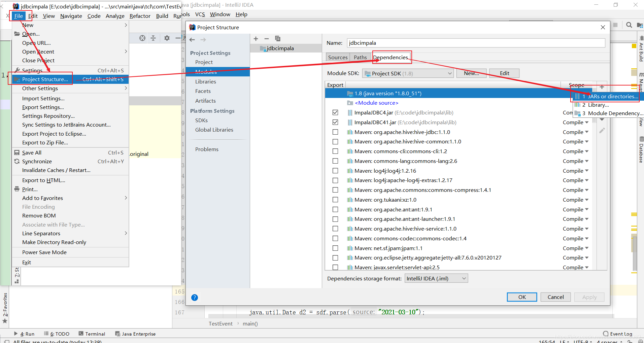Check export for log4j:1.2.16
644x343 pixels.
tap(335, 171)
